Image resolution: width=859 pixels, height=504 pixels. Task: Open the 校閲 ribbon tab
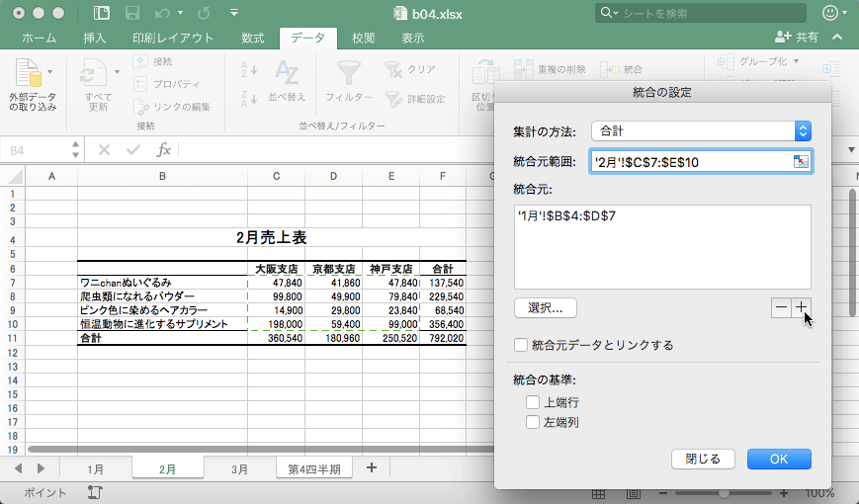pyautogui.click(x=363, y=38)
